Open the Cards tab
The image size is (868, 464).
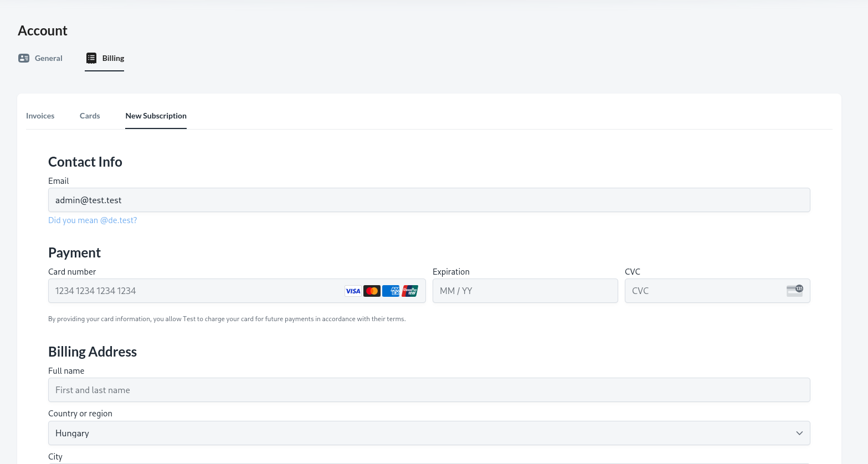pos(90,116)
